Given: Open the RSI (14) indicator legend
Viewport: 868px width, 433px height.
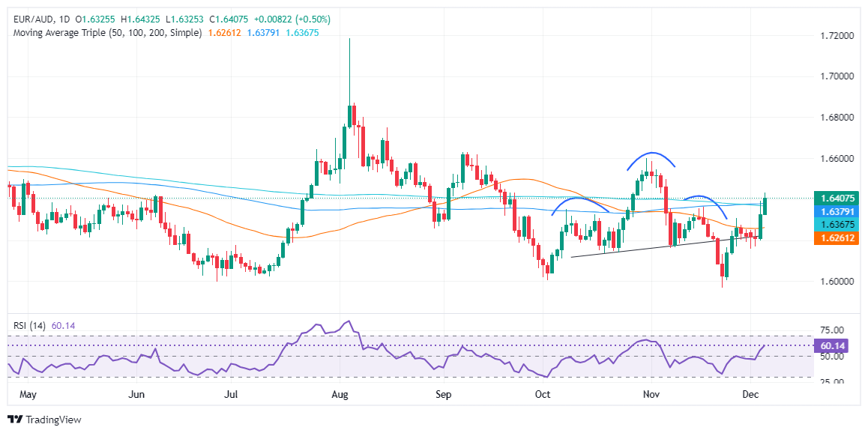Looking at the screenshot, I should coord(30,326).
